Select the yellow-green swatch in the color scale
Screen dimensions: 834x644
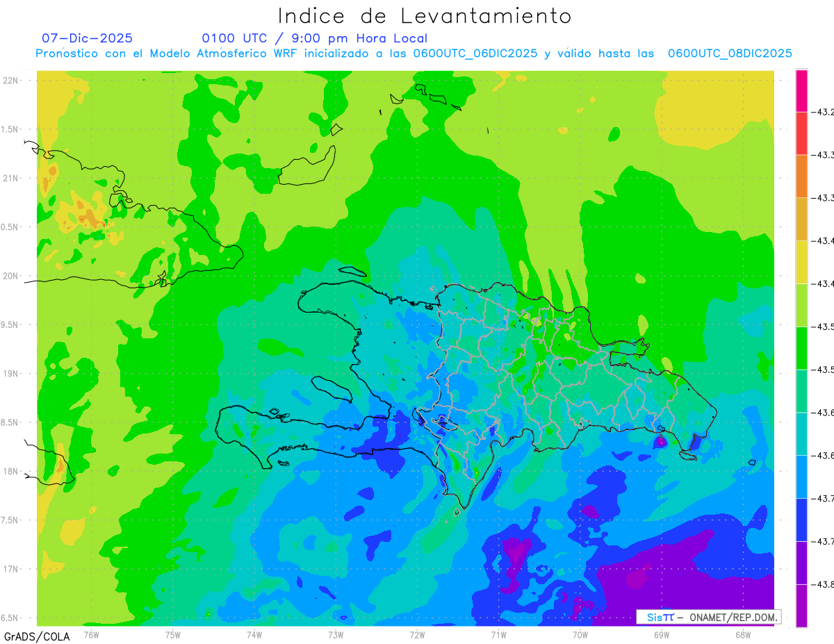pos(801,305)
